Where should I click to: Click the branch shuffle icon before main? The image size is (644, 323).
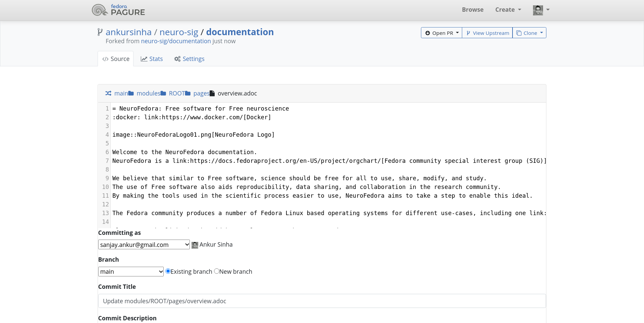coord(108,93)
